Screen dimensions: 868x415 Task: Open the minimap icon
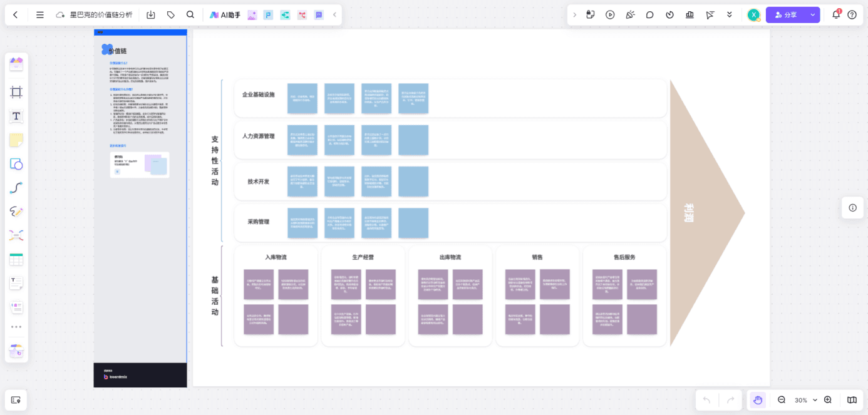pos(852,400)
